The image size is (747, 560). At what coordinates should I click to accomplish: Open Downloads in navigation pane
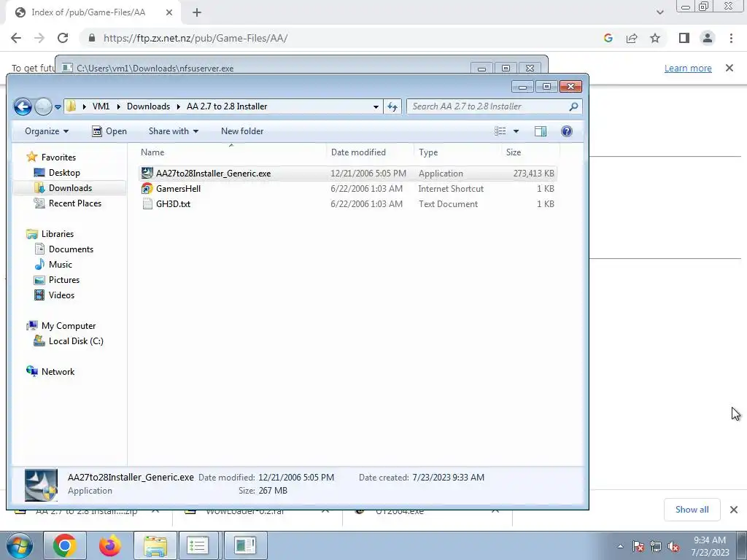pos(70,187)
